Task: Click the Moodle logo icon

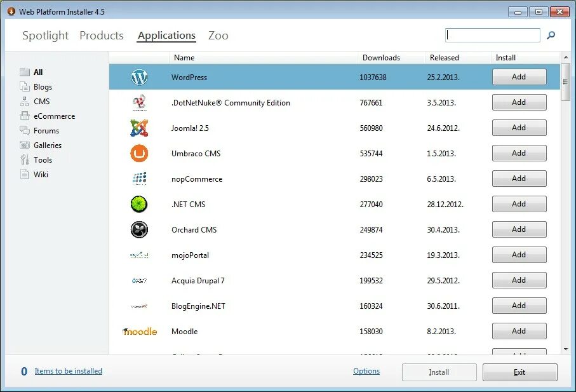Action: pos(140,332)
